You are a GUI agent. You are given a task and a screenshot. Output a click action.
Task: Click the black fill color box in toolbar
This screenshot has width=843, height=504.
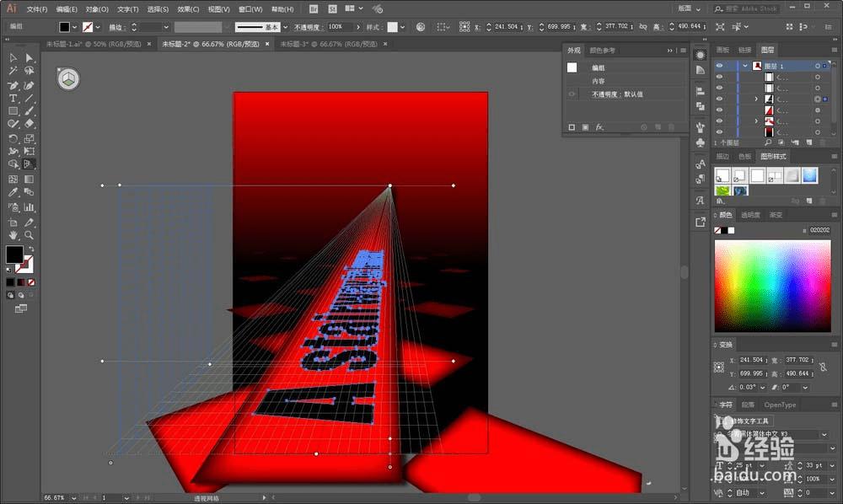point(14,255)
